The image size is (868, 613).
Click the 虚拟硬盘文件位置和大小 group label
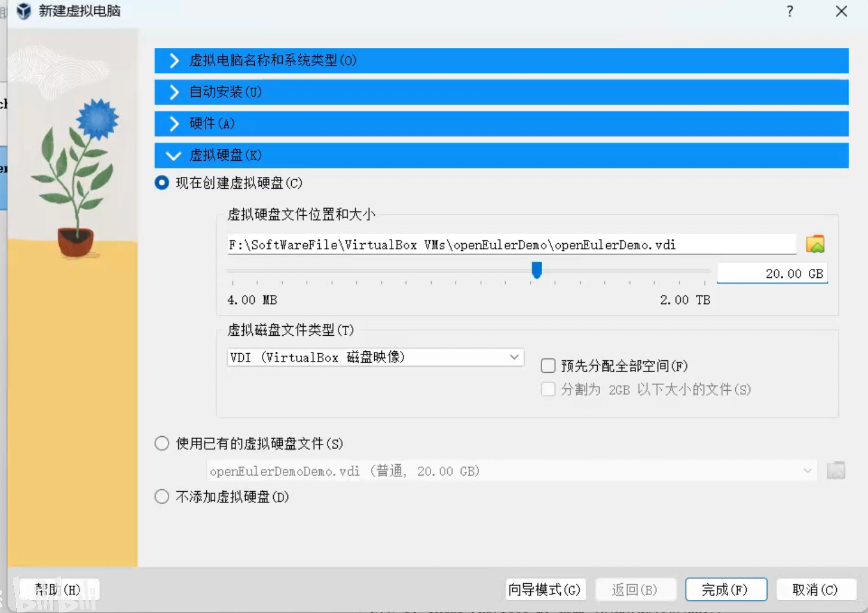[301, 214]
